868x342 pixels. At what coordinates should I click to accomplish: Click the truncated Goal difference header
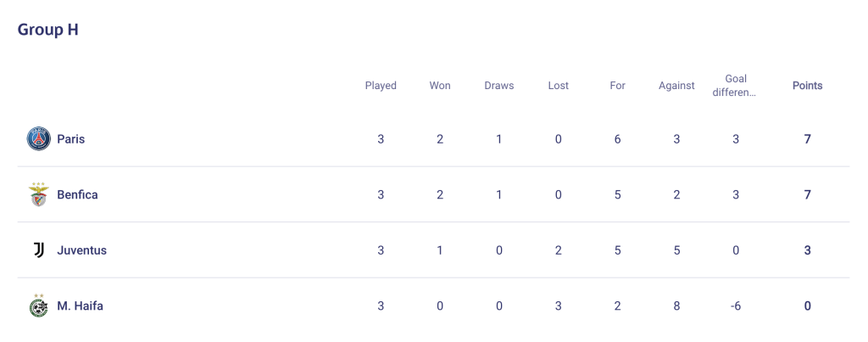(x=735, y=86)
